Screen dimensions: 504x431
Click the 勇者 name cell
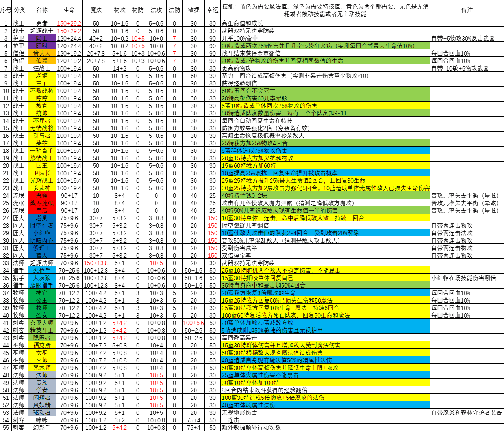pyautogui.click(x=42, y=23)
